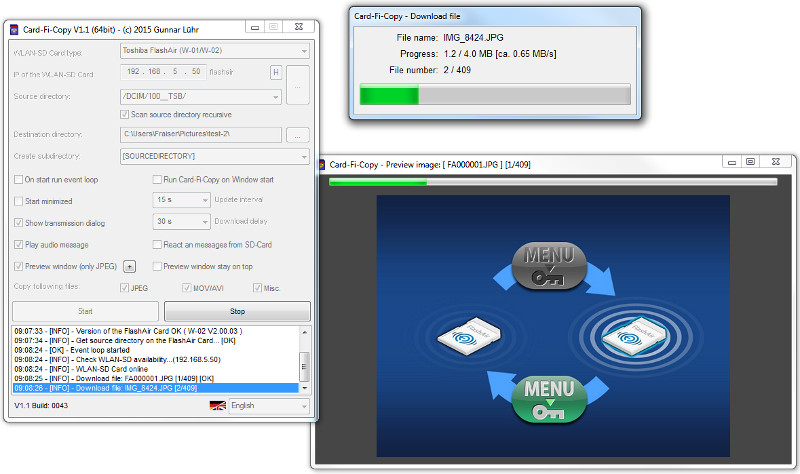Click the preview window app icon in title bar
Image resolution: width=800 pixels, height=474 pixels.
321,164
